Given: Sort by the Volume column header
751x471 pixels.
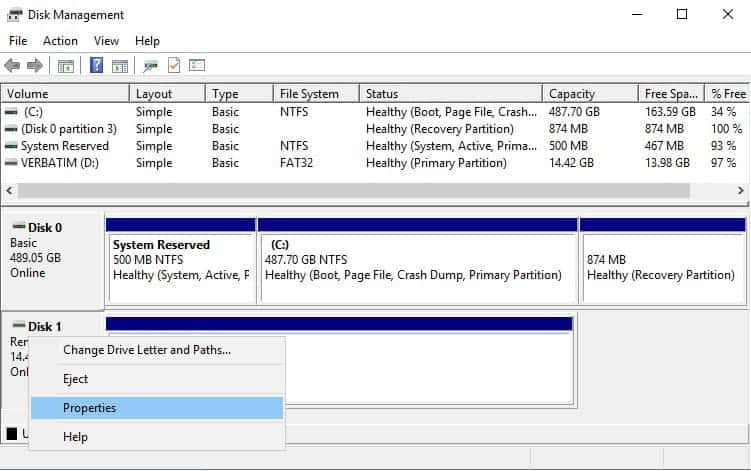Looking at the screenshot, I should coord(66,93).
